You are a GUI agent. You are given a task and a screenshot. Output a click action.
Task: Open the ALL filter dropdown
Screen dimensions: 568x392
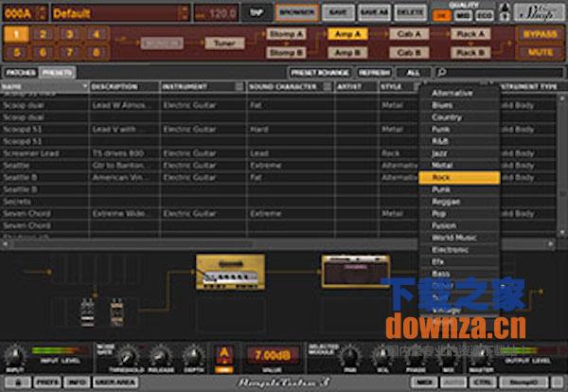point(414,73)
